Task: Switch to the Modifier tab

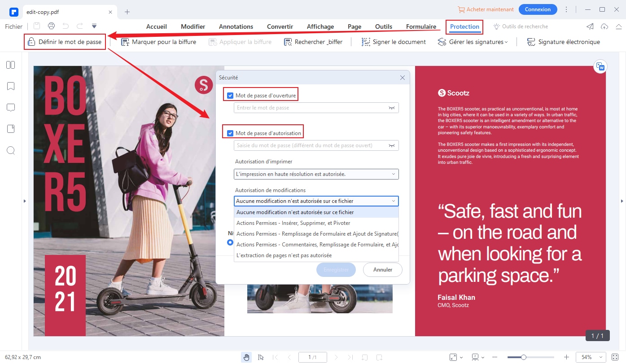Action: [193, 26]
